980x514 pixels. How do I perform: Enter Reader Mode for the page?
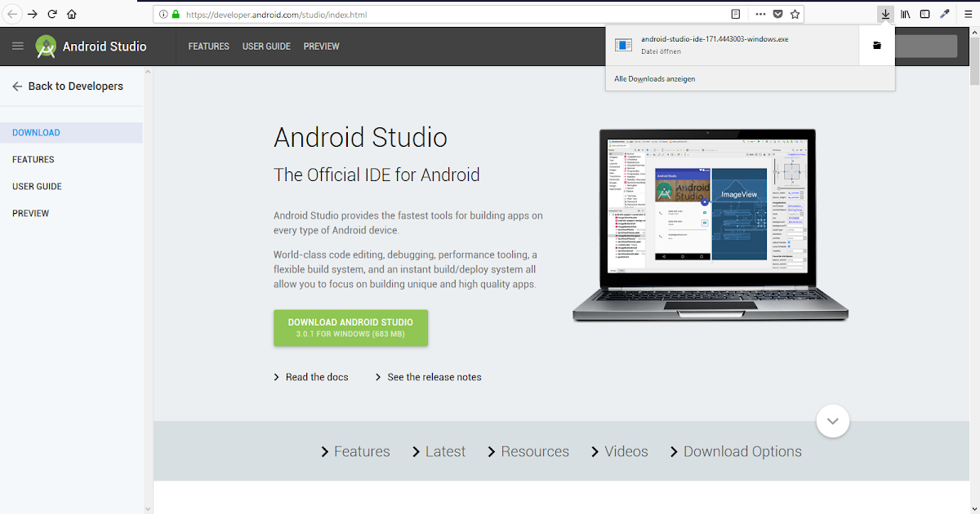(734, 14)
